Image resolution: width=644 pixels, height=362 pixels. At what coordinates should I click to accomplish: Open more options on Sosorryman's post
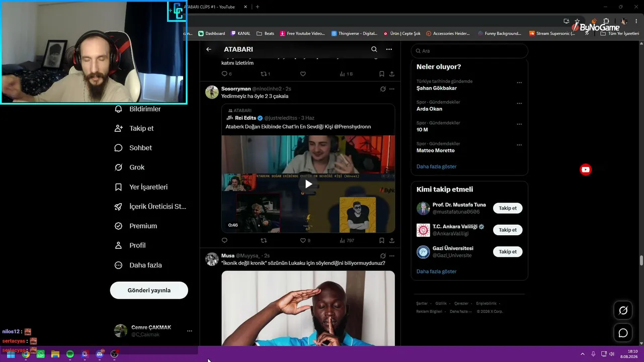click(392, 89)
